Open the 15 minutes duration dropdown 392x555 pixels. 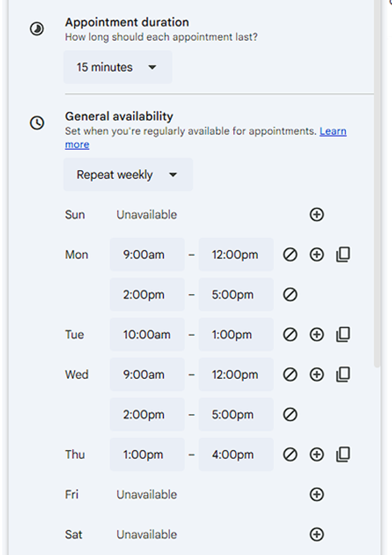pos(118,67)
